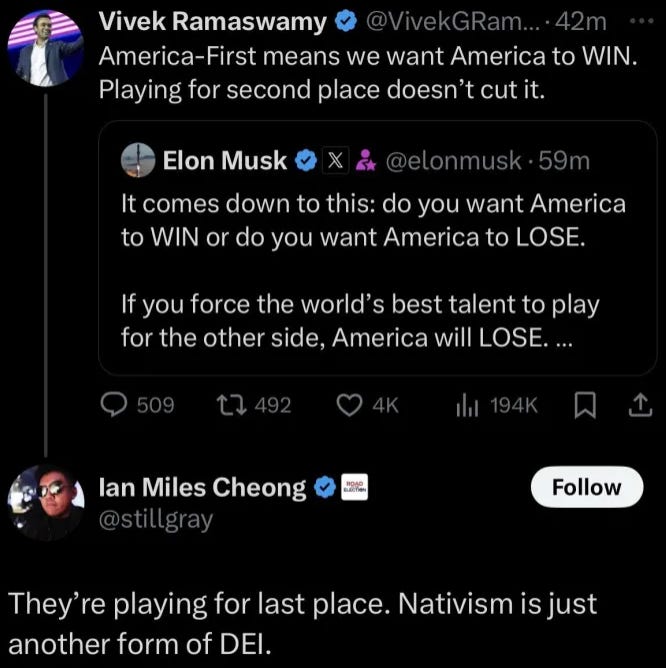Open the quoted Elon Musk tweet text
666x668 pixels.
(373, 271)
